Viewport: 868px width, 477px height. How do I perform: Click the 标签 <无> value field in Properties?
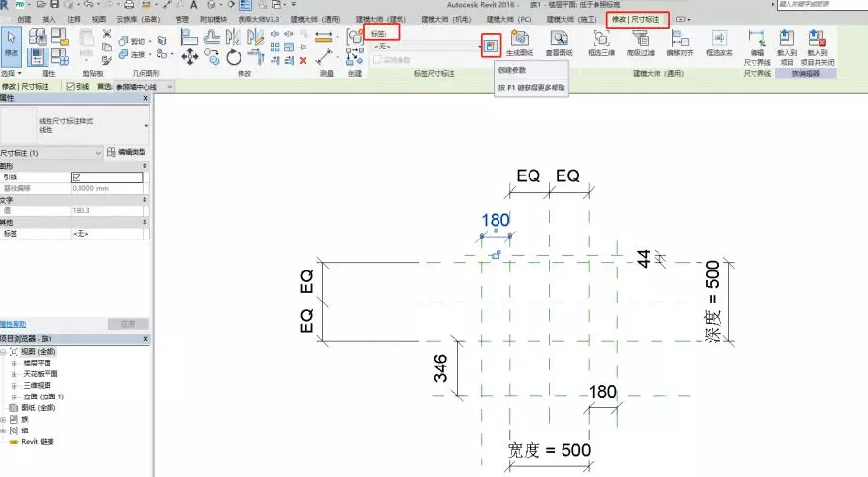pos(107,234)
